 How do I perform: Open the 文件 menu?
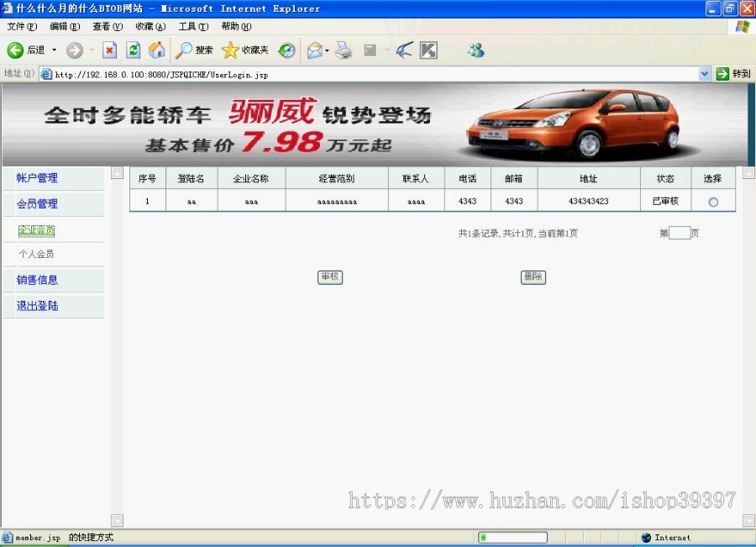click(x=22, y=27)
